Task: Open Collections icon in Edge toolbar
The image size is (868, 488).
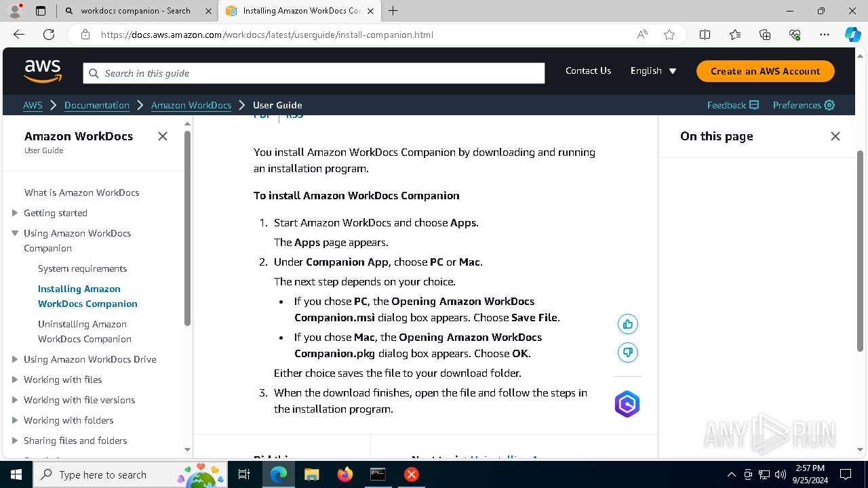Action: click(x=765, y=35)
